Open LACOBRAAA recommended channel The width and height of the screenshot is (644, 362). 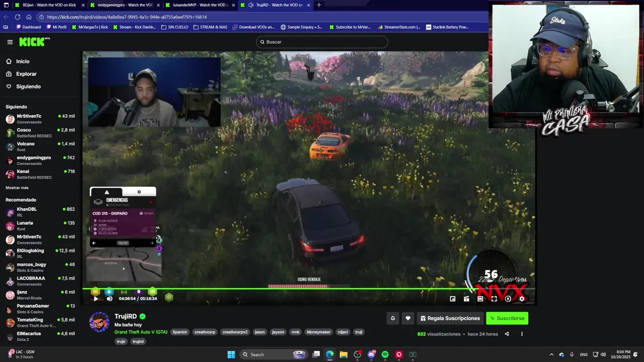(40, 281)
